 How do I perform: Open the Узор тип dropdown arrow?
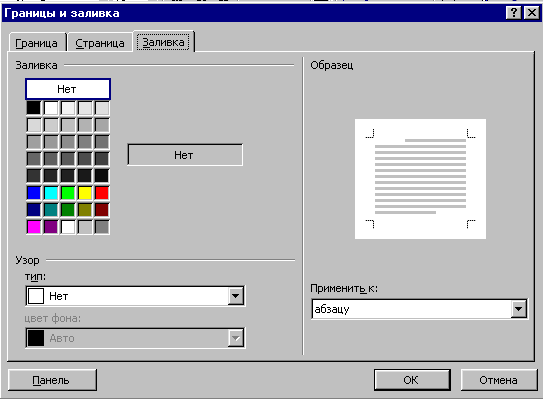tap(235, 296)
